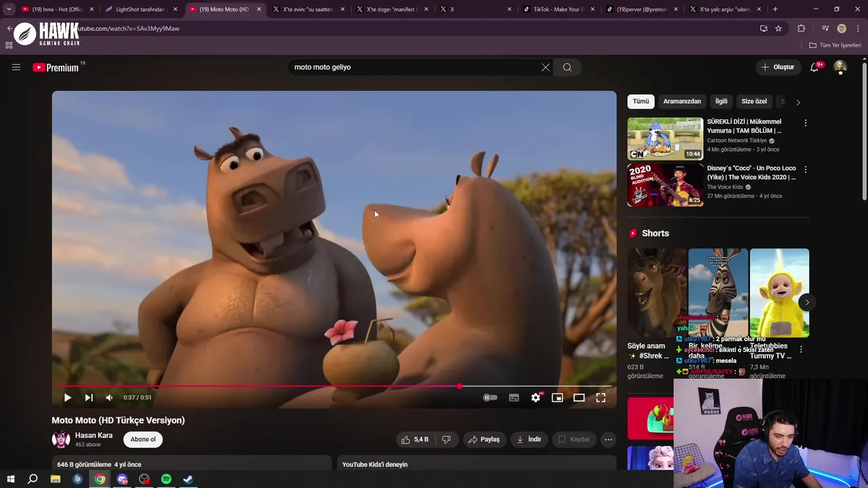The image size is (868, 488).
Task: Open Discord from taskbar
Action: click(x=122, y=479)
